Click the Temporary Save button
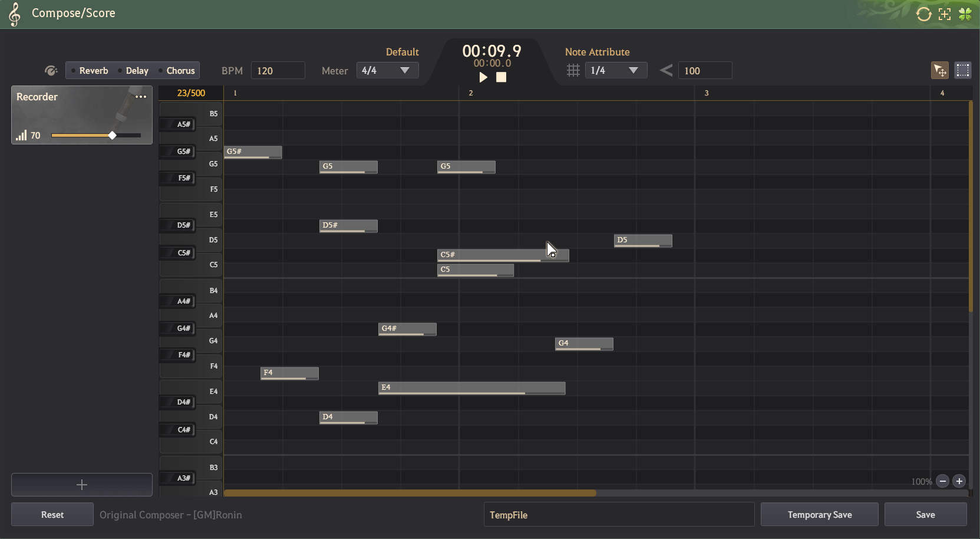This screenshot has height=539, width=980. (819, 514)
